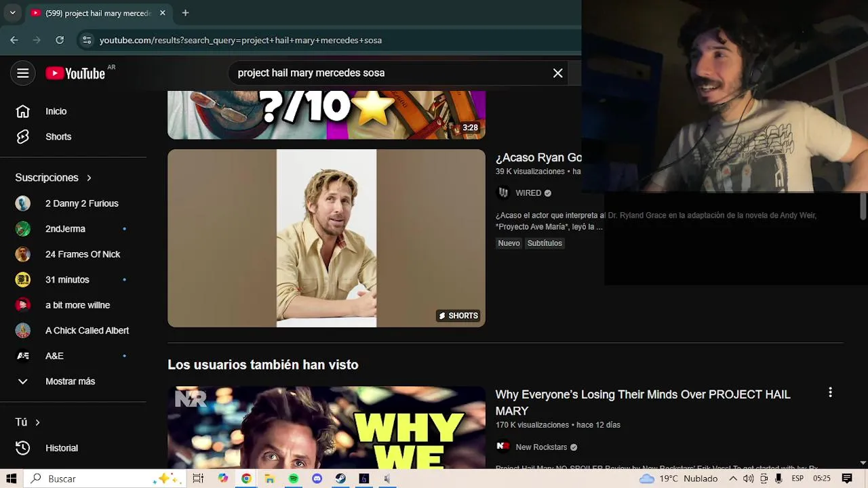The width and height of the screenshot is (868, 488).
Task: Expand the Suscripciones section
Action: click(x=54, y=178)
